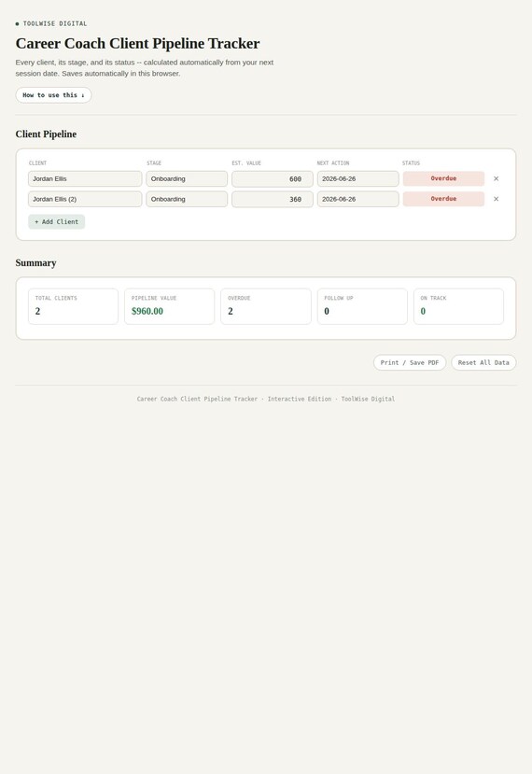Select the Total Clients summary card

pyautogui.click(x=73, y=306)
